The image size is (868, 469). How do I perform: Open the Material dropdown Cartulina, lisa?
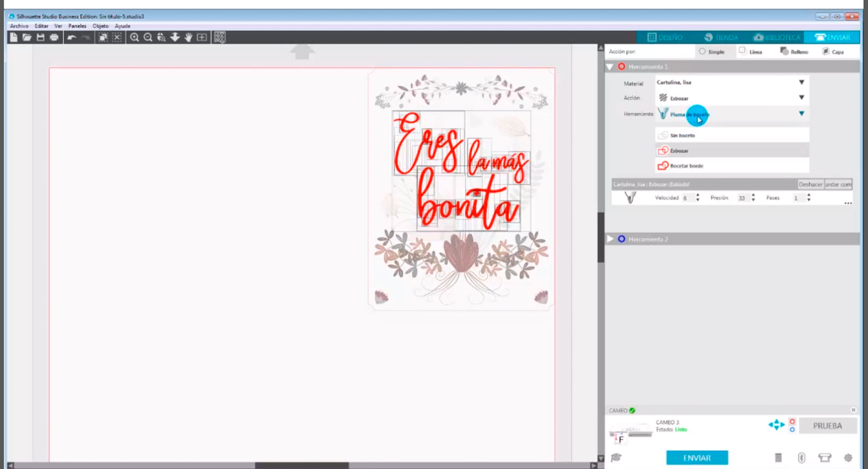point(732,82)
